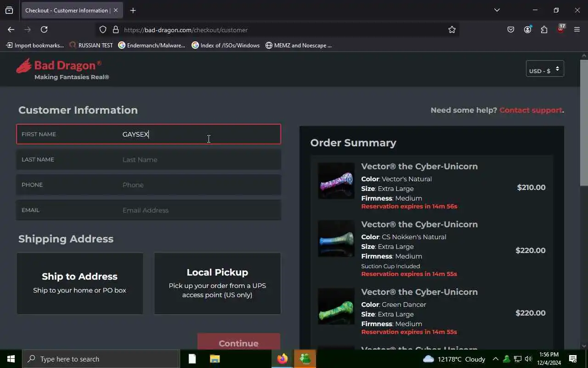Open the Windows Start menu
The height and width of the screenshot is (368, 588).
(x=11, y=359)
